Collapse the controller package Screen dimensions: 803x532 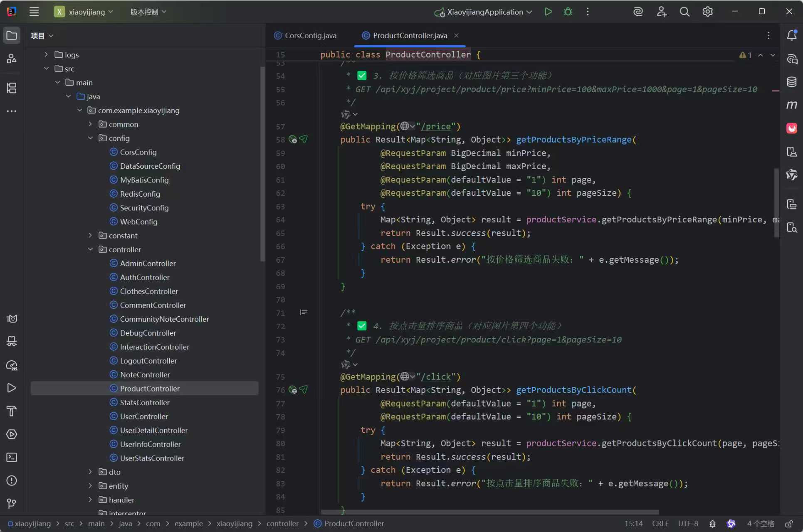(x=90, y=249)
